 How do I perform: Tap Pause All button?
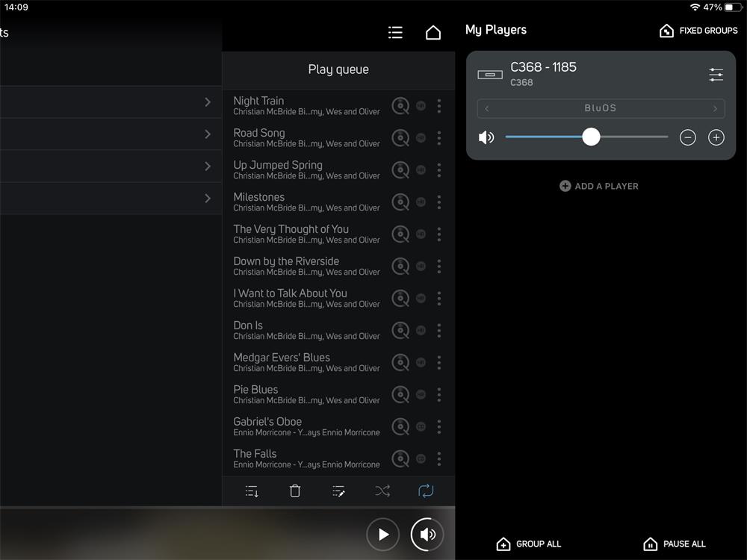(675, 544)
